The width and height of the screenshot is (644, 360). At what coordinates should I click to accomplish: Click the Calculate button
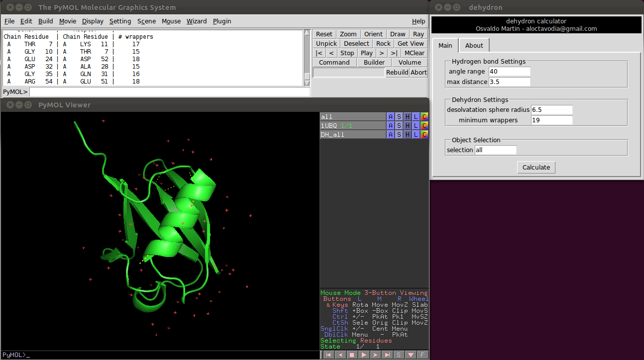click(536, 168)
